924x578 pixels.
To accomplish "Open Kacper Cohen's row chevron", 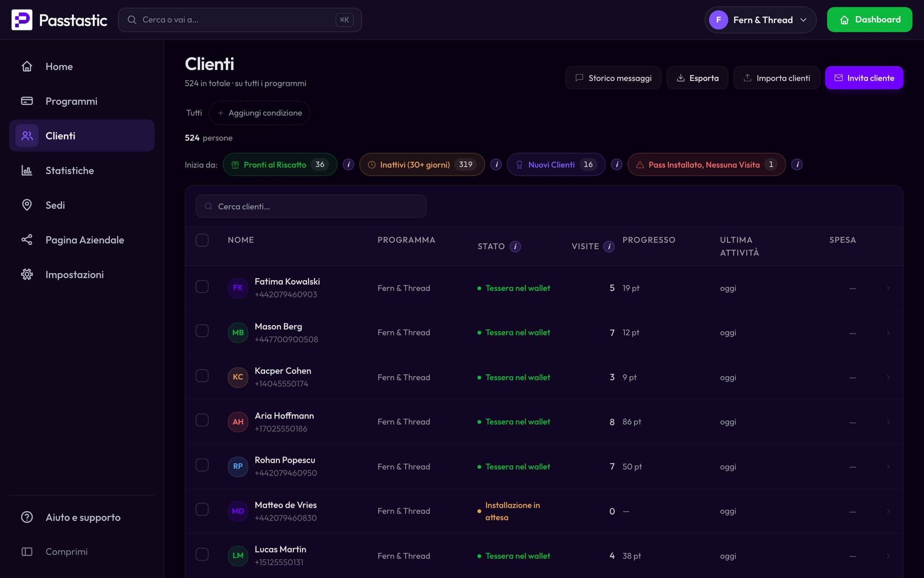I will [x=888, y=378].
